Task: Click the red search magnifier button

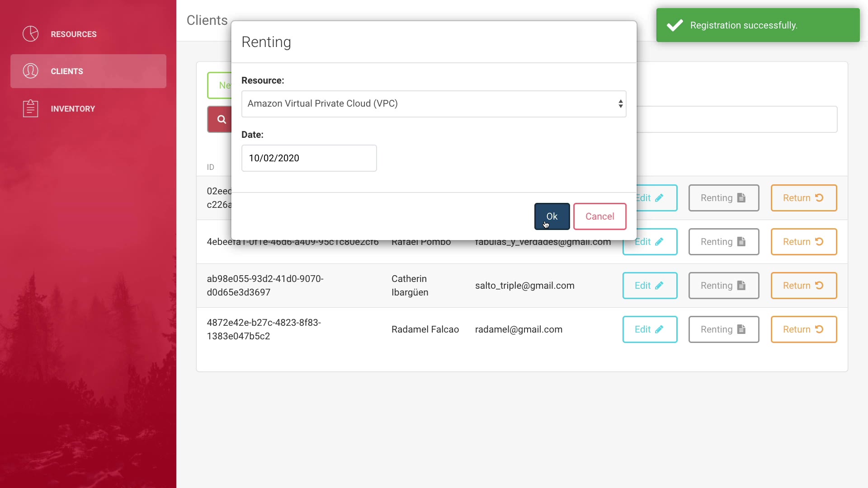Action: tap(221, 119)
